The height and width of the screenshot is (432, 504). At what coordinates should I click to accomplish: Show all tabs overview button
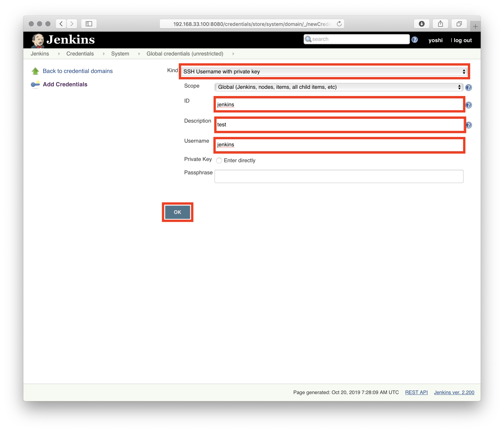[459, 24]
